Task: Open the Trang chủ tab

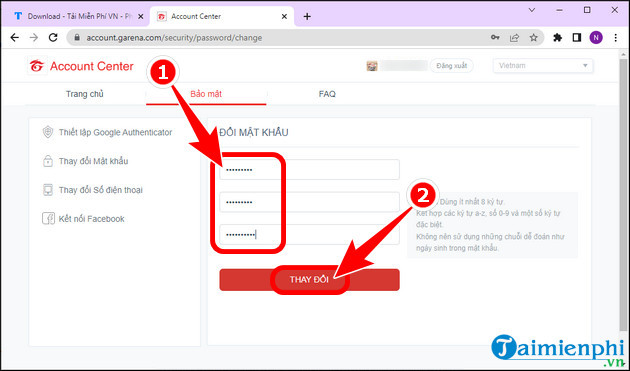Action: (85, 94)
